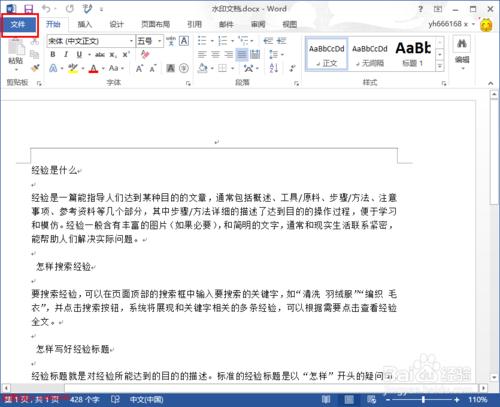Click the character border A icon
Screen dimensions: 500x407
coord(184,41)
